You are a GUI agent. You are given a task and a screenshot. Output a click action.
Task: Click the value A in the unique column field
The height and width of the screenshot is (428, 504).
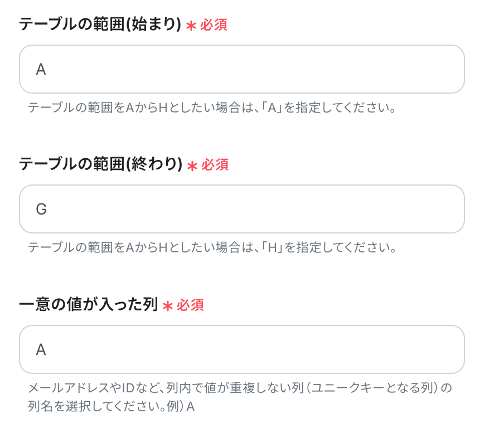pyautogui.click(x=41, y=349)
